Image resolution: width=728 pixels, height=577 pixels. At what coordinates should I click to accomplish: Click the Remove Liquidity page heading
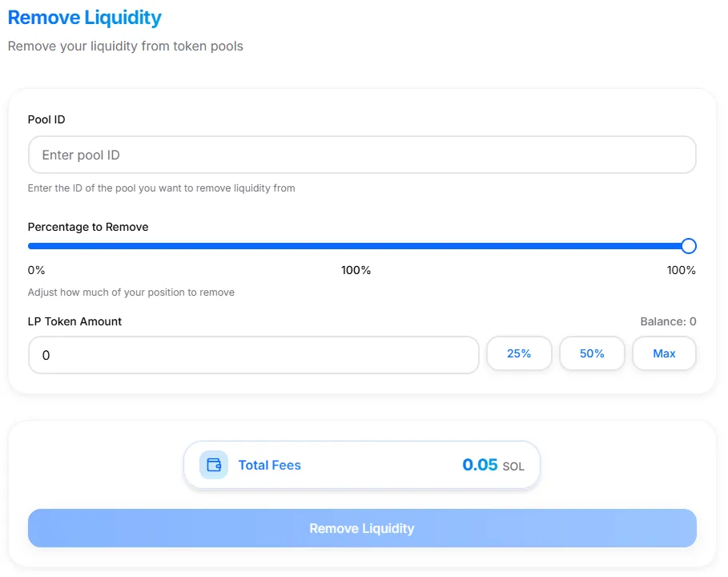pos(84,18)
